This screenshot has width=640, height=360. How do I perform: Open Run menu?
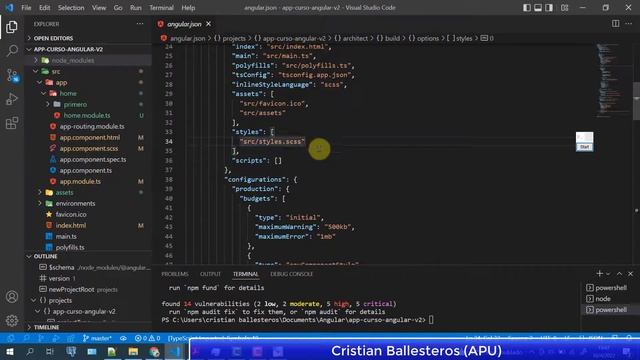pos(136,8)
